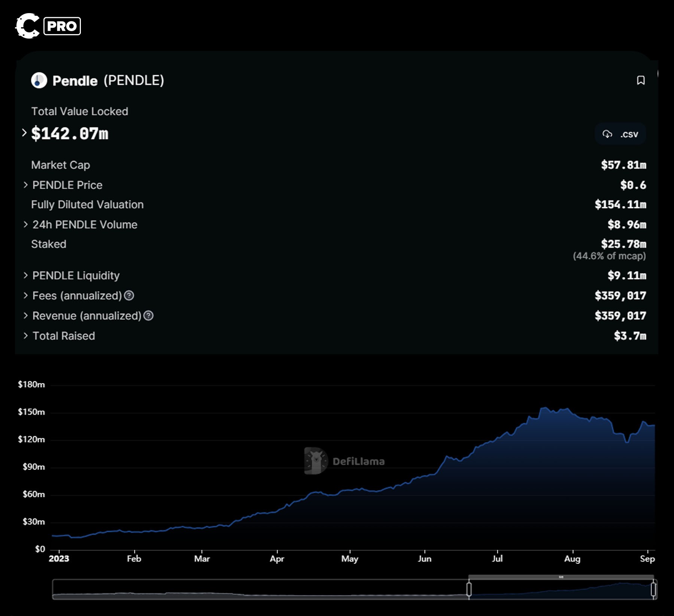Expand the Revenue (annualized) row
Image resolution: width=674 pixels, height=616 pixels.
coord(25,316)
